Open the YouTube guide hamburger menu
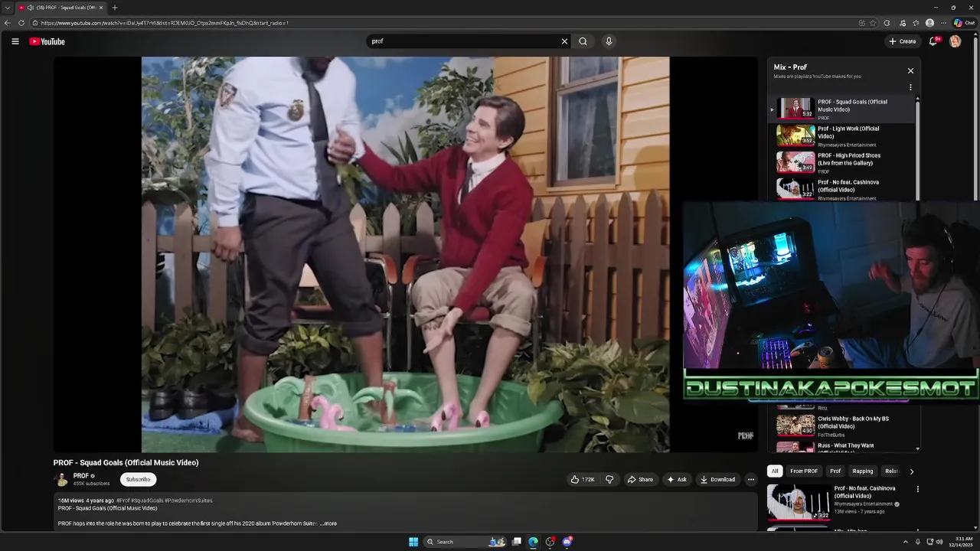The image size is (980, 551). tap(15, 41)
